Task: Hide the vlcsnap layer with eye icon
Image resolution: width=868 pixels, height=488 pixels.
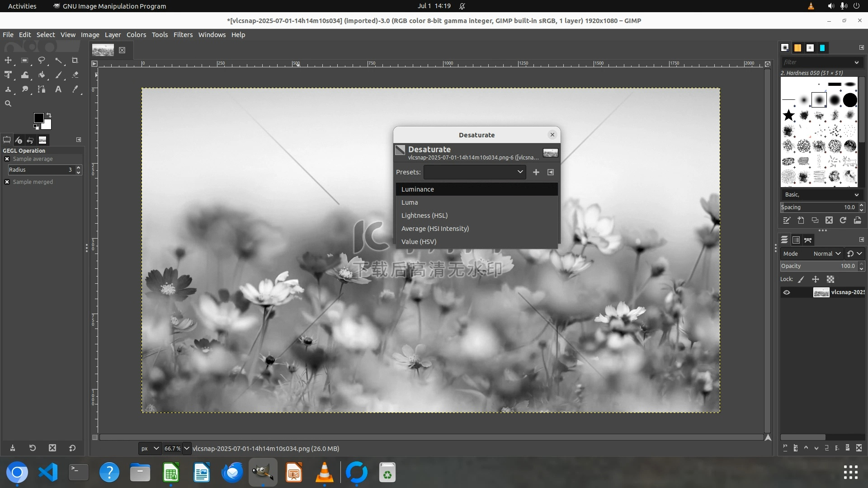Action: pos(787,292)
